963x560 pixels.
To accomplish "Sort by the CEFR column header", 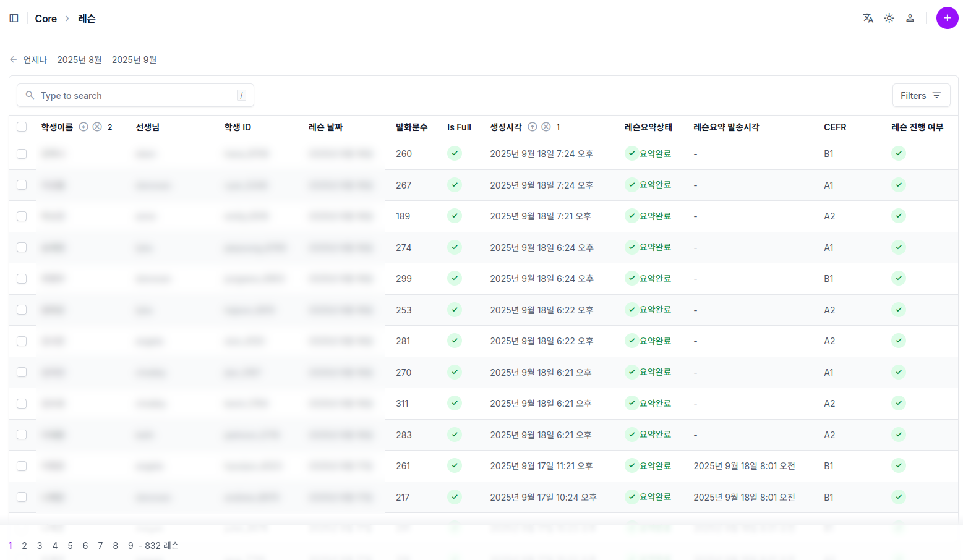I will (x=834, y=127).
